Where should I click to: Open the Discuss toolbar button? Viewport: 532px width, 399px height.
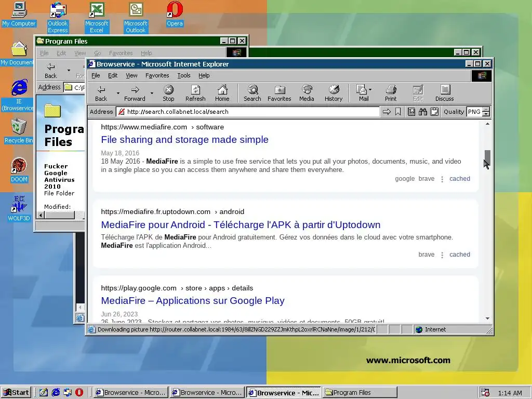tap(445, 93)
